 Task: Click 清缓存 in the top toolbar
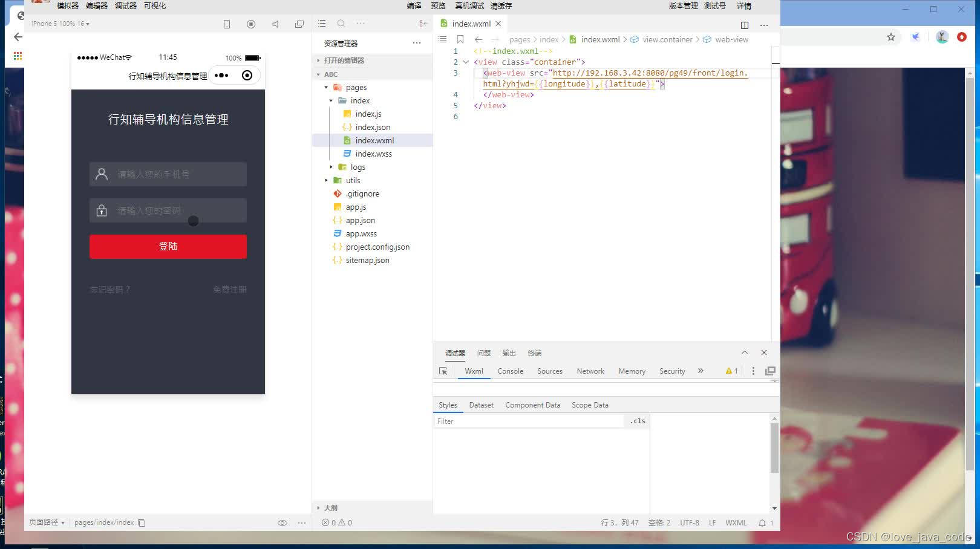(501, 5)
